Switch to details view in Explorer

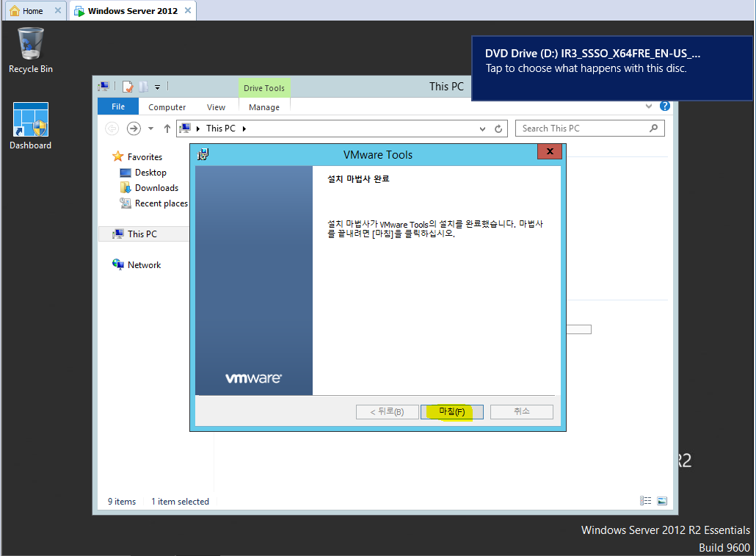point(646,501)
